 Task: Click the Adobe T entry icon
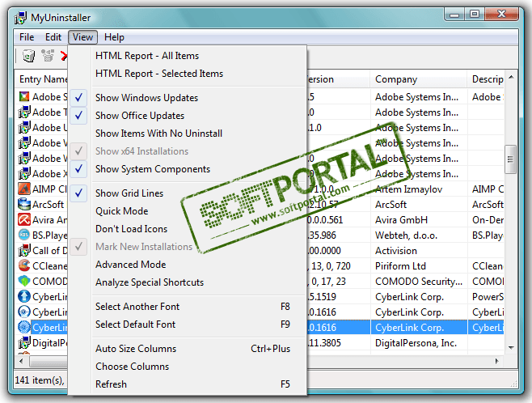tap(24, 112)
